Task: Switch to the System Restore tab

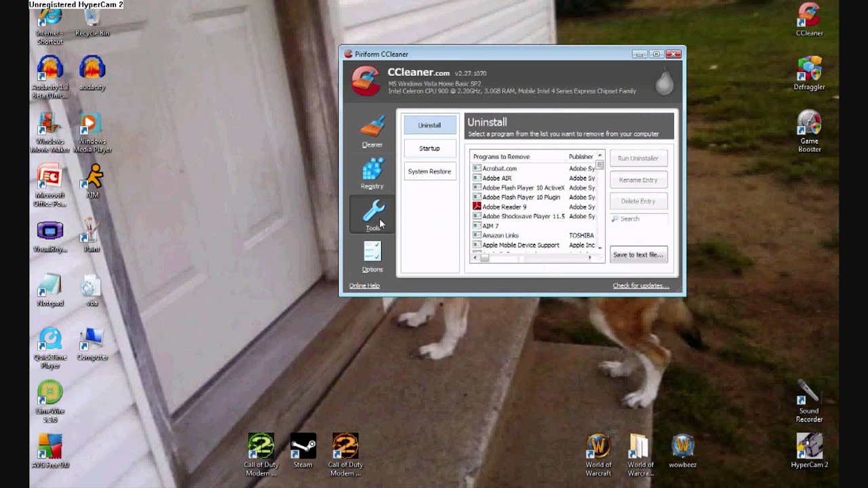Action: (x=429, y=171)
